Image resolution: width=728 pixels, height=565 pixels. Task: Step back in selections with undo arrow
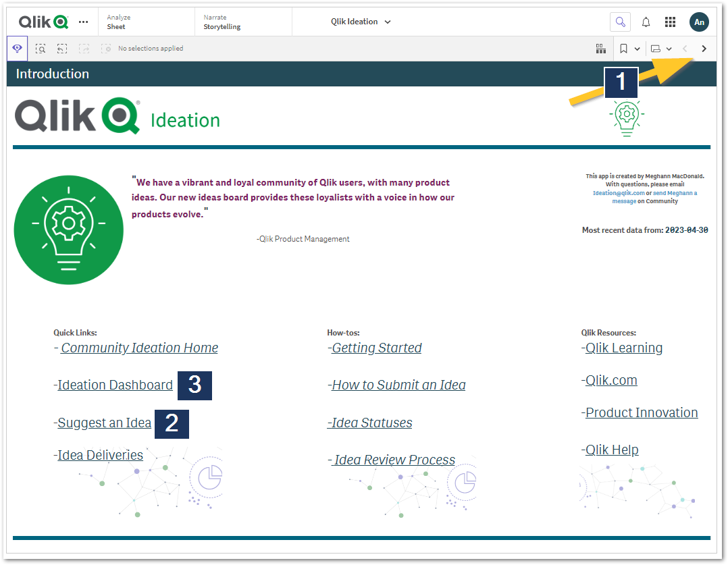point(62,48)
